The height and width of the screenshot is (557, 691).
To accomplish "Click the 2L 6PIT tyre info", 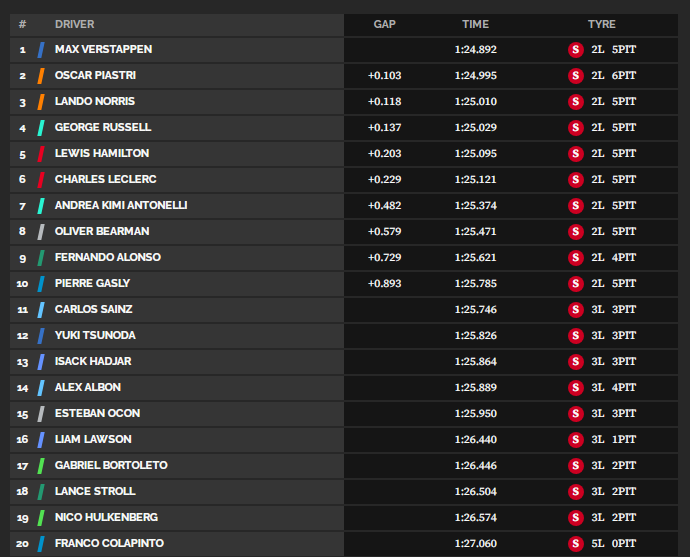I will (x=613, y=75).
